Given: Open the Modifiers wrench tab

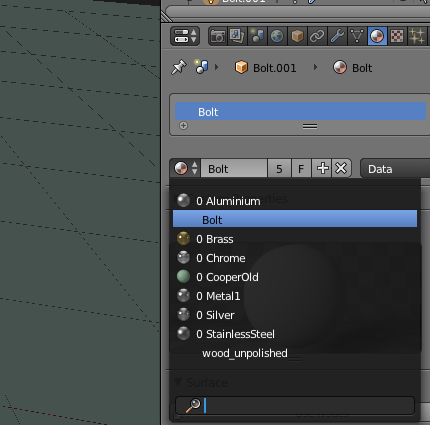Looking at the screenshot, I should click(337, 36).
